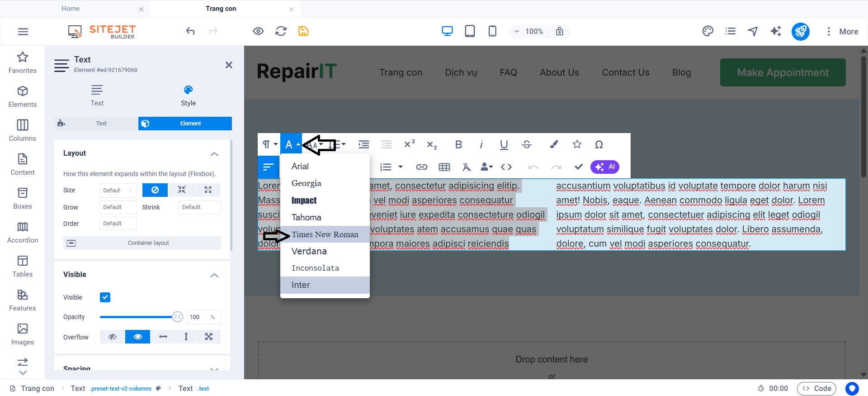Collapse the Layout section
Image resolution: width=868 pixels, height=396 pixels.
(x=214, y=154)
